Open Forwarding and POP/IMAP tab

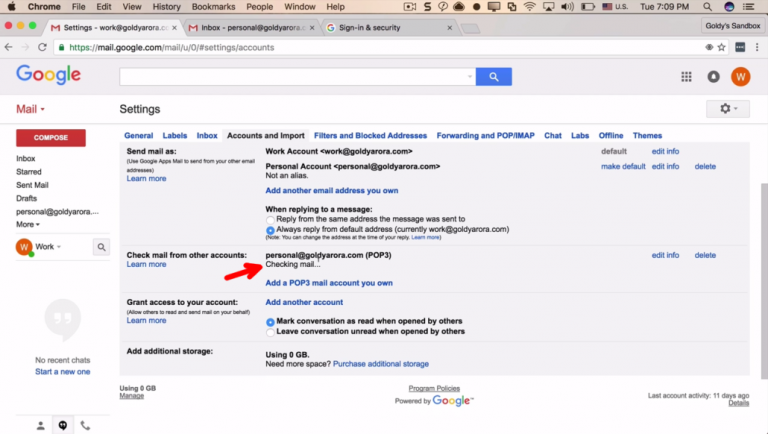[x=485, y=136]
